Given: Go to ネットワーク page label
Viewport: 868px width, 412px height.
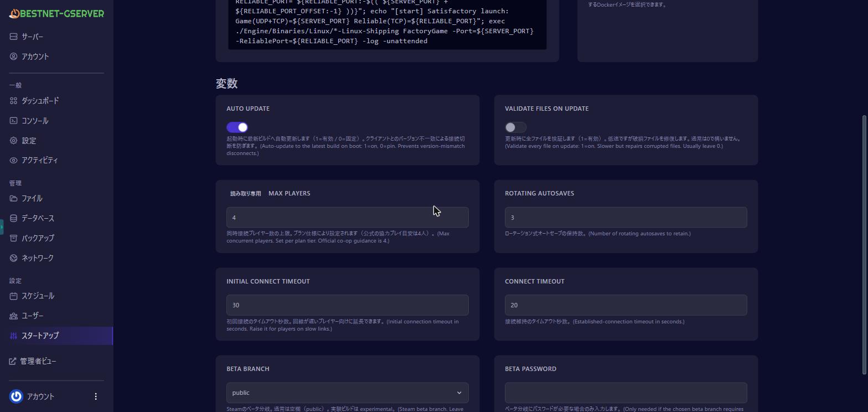Looking at the screenshot, I should [38, 258].
